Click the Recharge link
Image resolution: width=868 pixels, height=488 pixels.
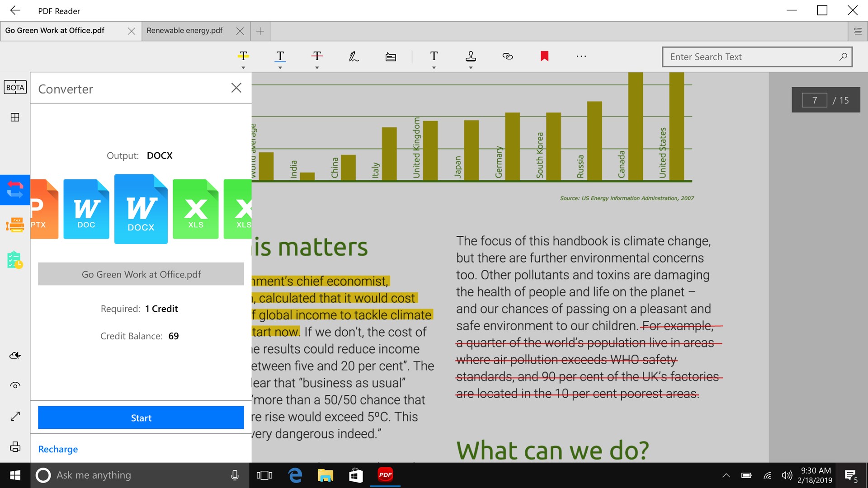pos(58,449)
